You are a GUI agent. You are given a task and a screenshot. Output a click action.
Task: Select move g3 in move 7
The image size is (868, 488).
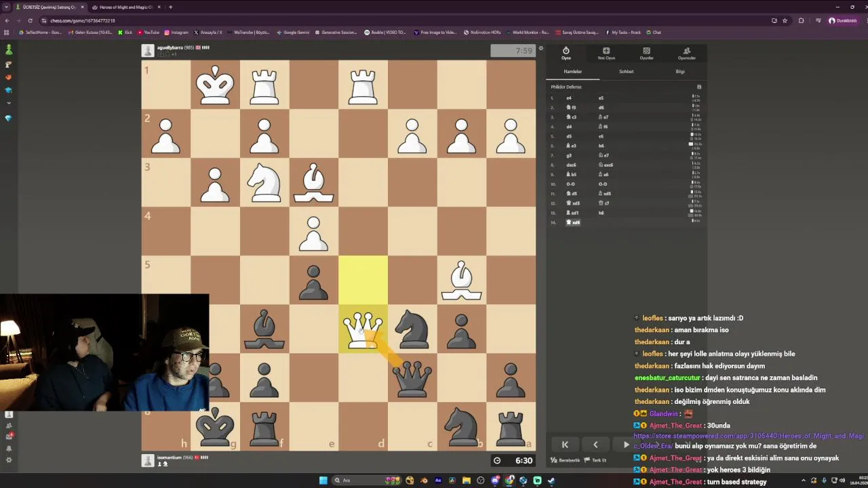[570, 155]
